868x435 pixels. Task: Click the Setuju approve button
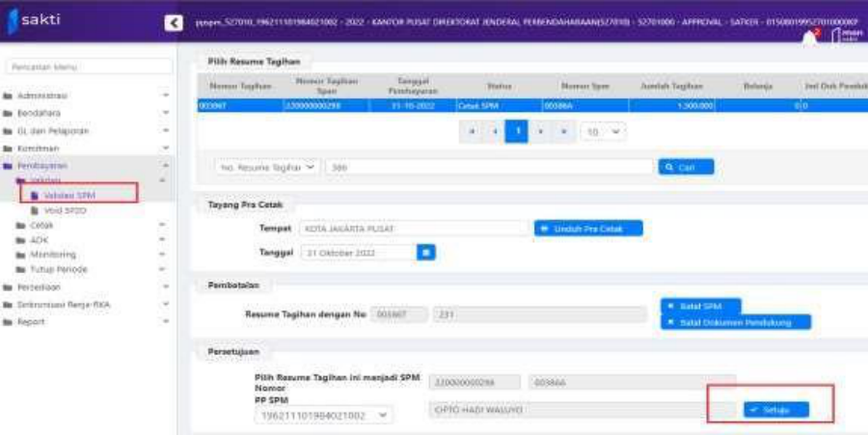(775, 410)
